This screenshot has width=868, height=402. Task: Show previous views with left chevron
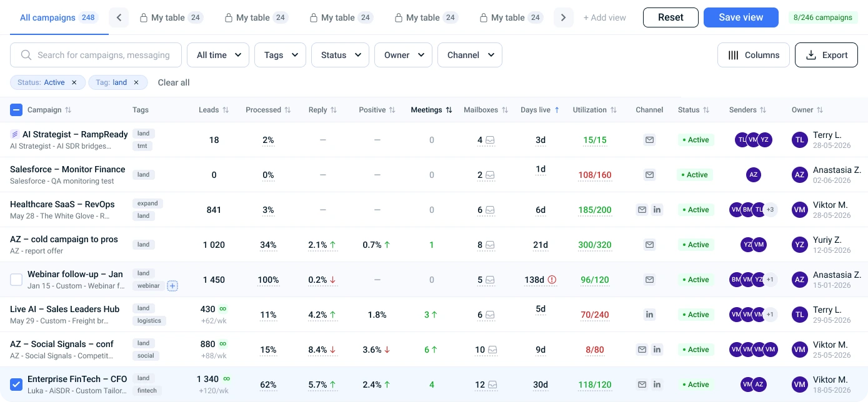pos(119,17)
